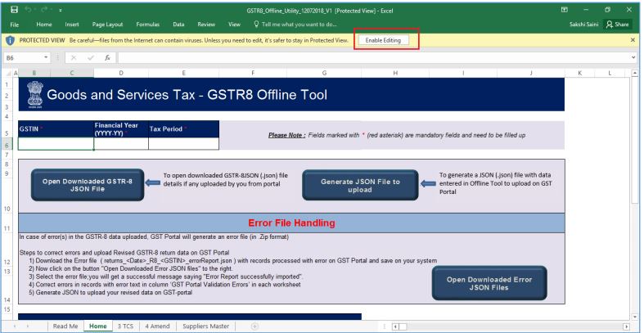
Task: Click the GSTR8 Offline Tool title banner
Action: pyautogui.click(x=291, y=94)
